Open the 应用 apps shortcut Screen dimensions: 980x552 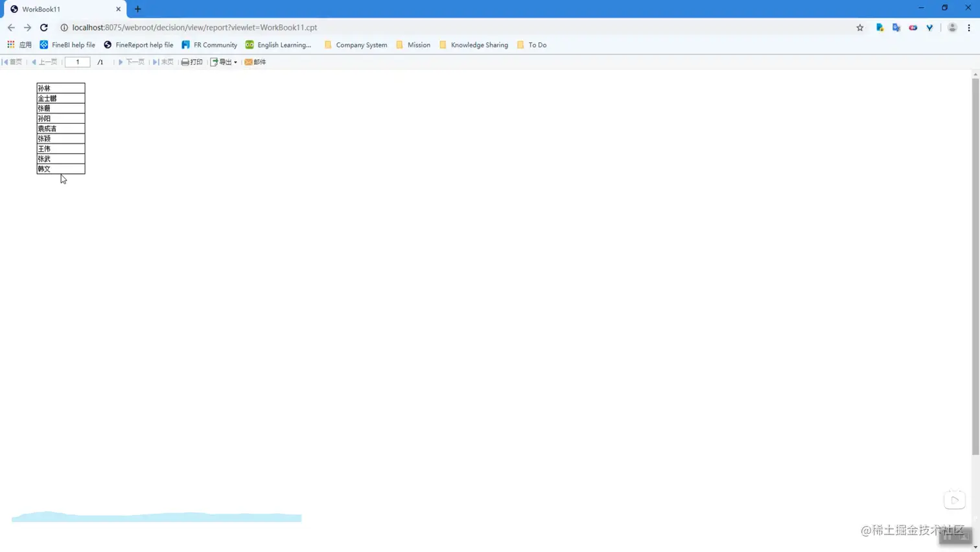point(19,45)
